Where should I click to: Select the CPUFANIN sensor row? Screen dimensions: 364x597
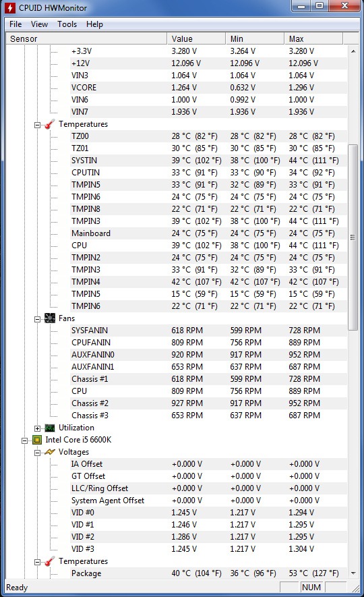(177, 342)
